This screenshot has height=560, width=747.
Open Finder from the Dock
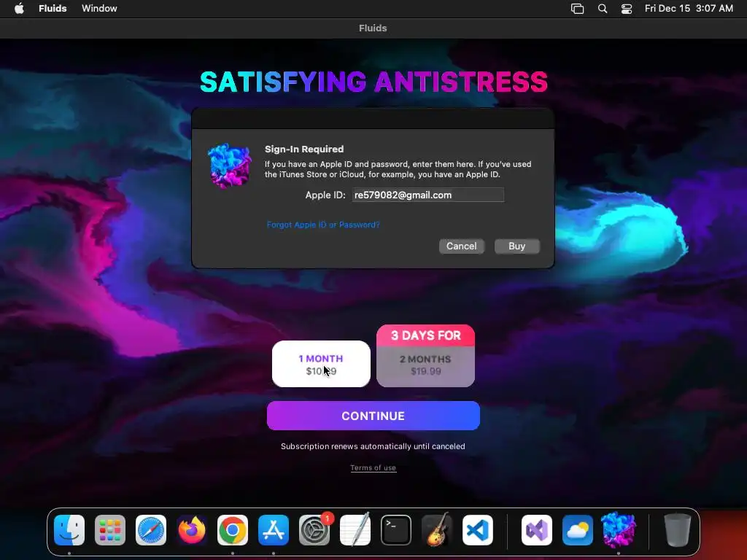(x=69, y=530)
